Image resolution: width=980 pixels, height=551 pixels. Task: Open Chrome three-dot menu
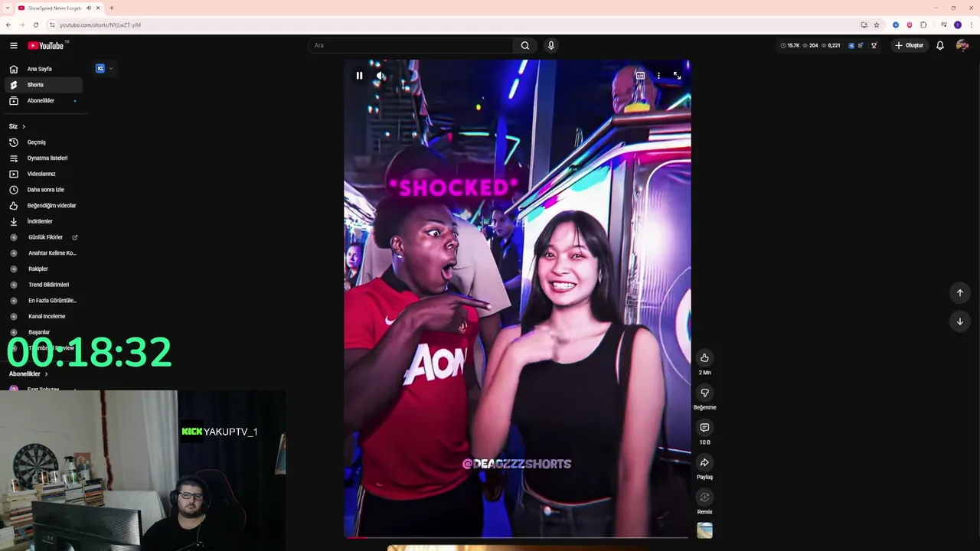971,24
